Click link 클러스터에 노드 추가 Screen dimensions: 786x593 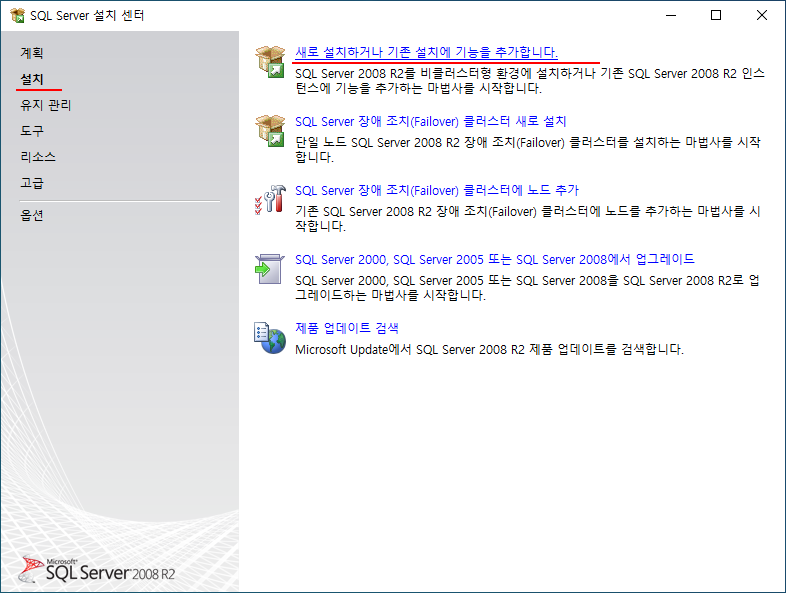pyautogui.click(x=437, y=190)
